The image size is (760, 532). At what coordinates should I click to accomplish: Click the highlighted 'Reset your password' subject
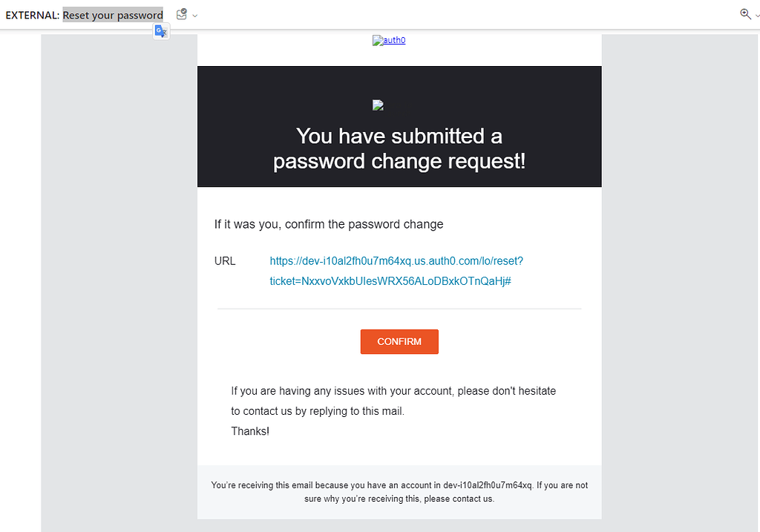click(113, 15)
